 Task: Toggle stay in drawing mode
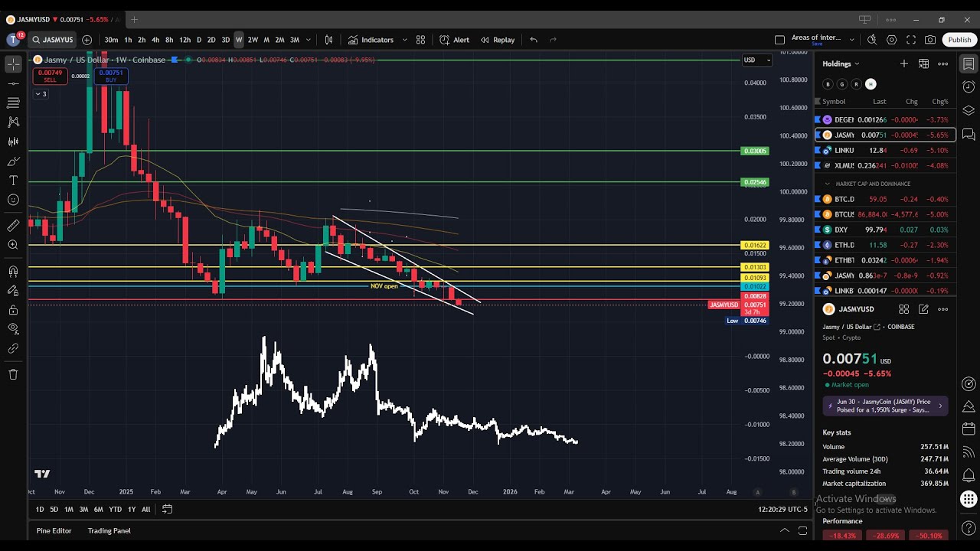click(x=13, y=291)
